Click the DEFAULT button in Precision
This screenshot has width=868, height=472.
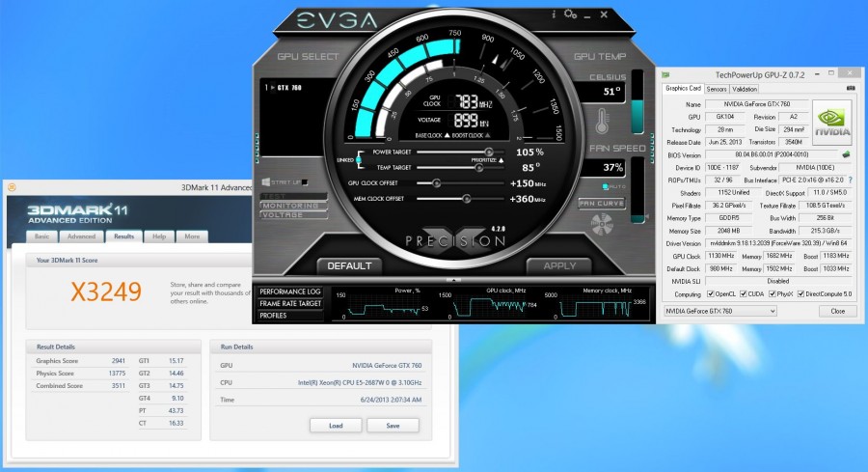pyautogui.click(x=349, y=265)
